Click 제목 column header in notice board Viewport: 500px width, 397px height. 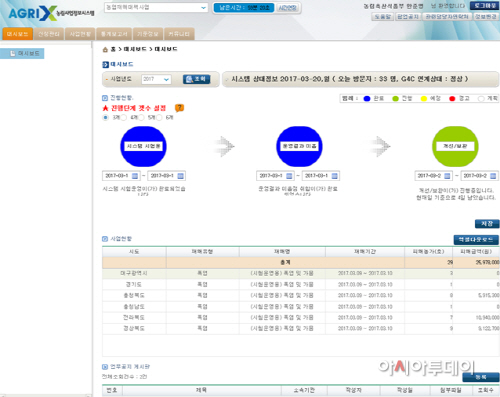tap(202, 390)
